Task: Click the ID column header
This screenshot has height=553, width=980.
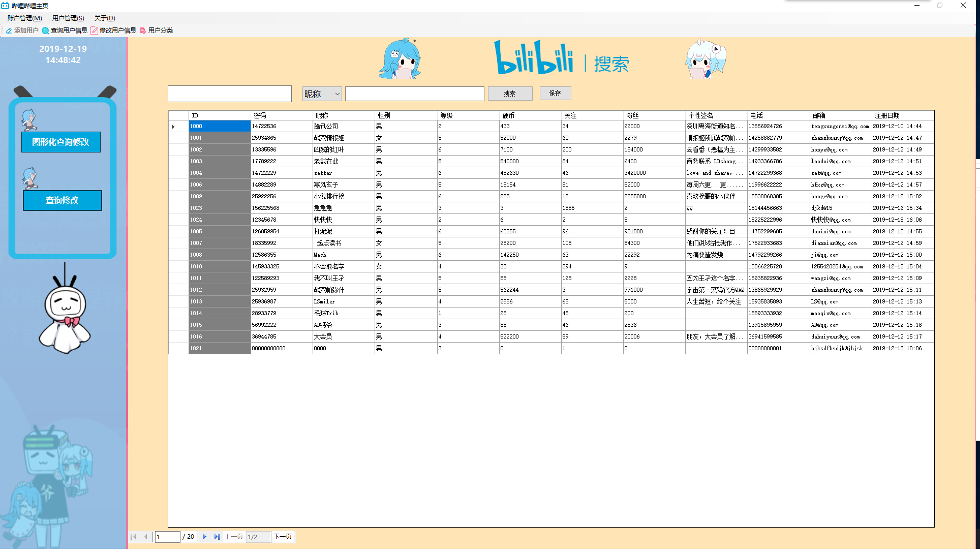Action: point(220,115)
